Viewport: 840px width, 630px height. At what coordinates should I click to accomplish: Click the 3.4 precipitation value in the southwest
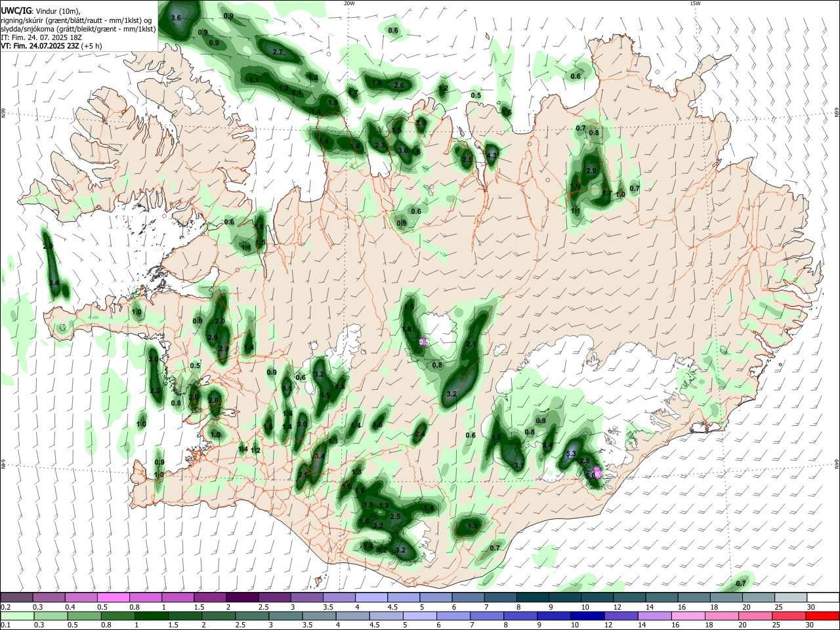click(x=320, y=456)
